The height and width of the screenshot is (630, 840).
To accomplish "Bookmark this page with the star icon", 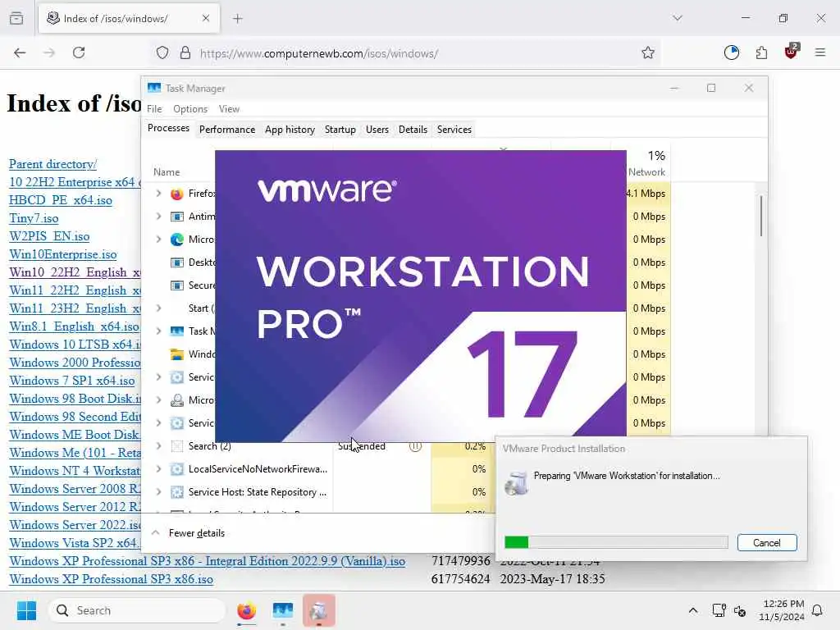I will pyautogui.click(x=648, y=52).
